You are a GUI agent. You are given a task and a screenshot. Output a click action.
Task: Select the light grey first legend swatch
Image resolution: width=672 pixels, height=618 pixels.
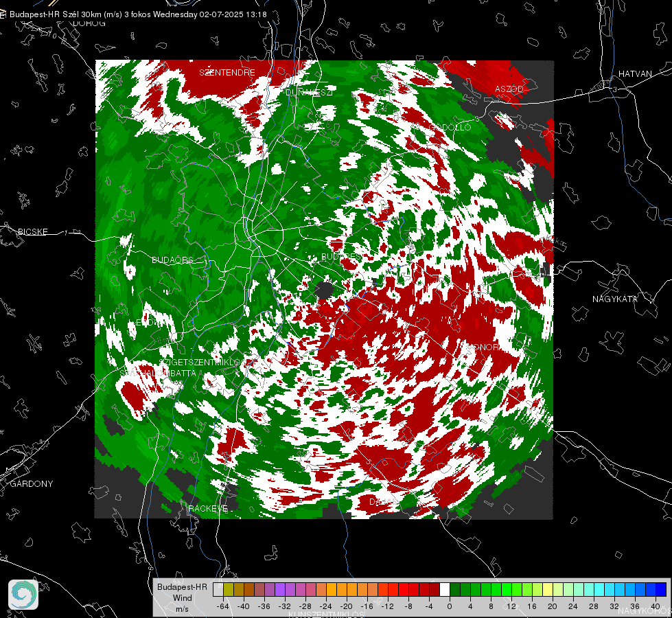[x=218, y=589]
